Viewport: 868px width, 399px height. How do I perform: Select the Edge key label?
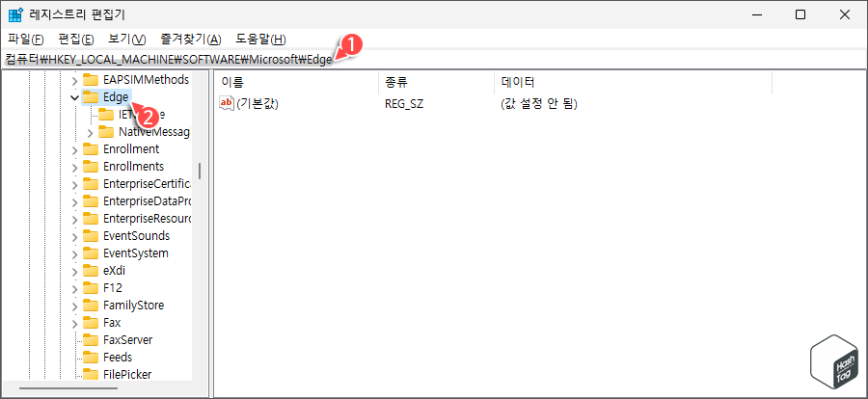[x=116, y=97]
